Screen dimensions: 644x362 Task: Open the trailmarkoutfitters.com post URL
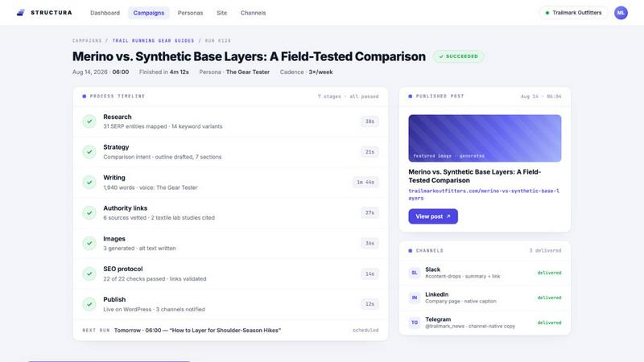pos(484,195)
